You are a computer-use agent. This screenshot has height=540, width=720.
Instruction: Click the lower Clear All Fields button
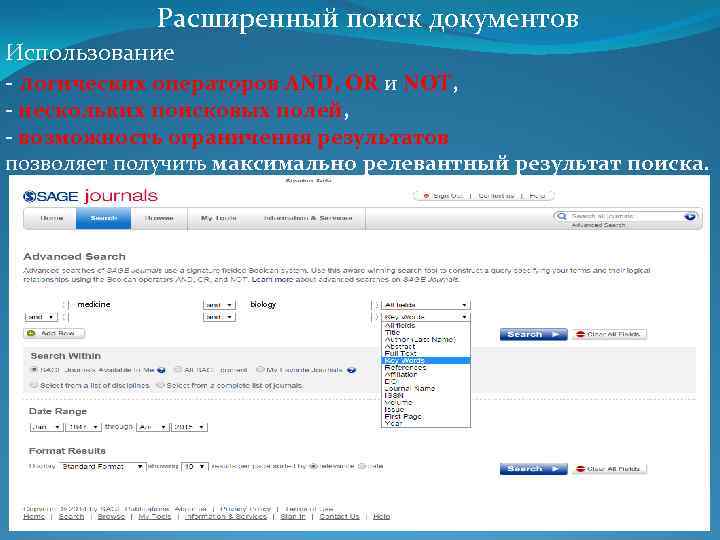pyautogui.click(x=610, y=469)
